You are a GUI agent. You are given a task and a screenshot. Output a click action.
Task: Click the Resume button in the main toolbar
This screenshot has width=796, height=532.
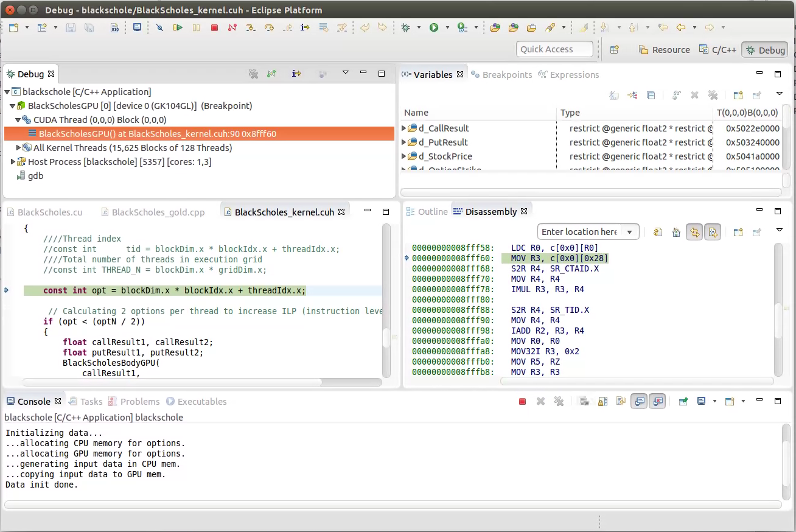tap(178, 27)
